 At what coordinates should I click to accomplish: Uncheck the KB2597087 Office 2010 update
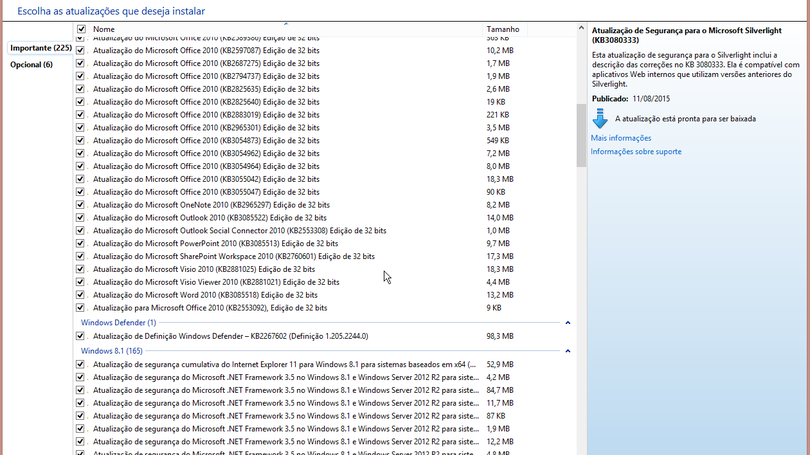80,50
